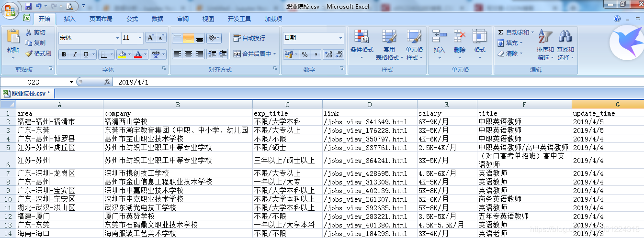Expand the font size dropdown showing 11

140,38
